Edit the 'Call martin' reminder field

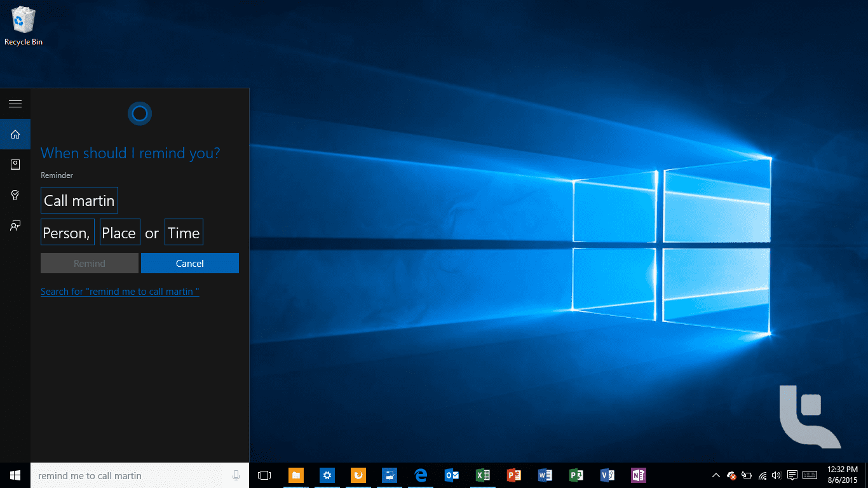(79, 200)
